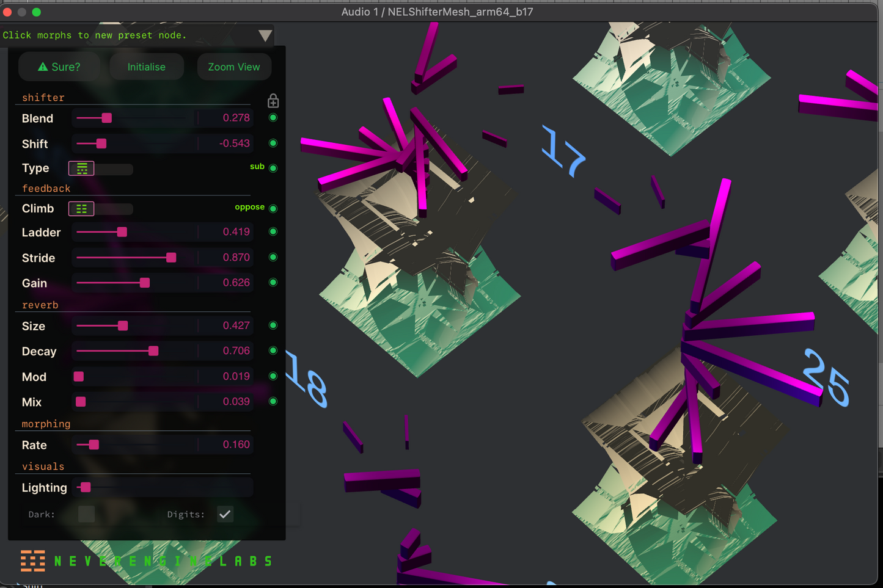Click the green morph dot beside Shift
This screenshot has height=588, width=883.
click(x=273, y=143)
